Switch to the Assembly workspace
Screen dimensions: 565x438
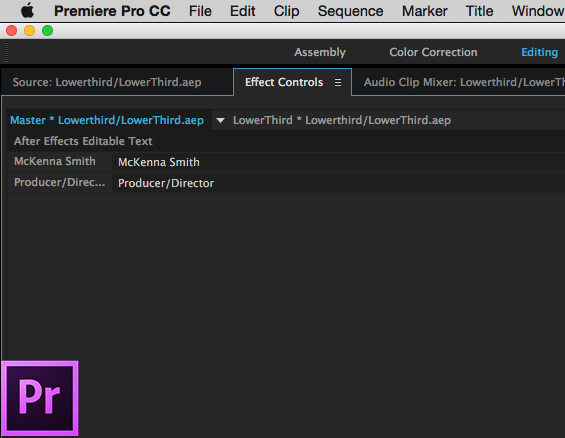click(320, 52)
